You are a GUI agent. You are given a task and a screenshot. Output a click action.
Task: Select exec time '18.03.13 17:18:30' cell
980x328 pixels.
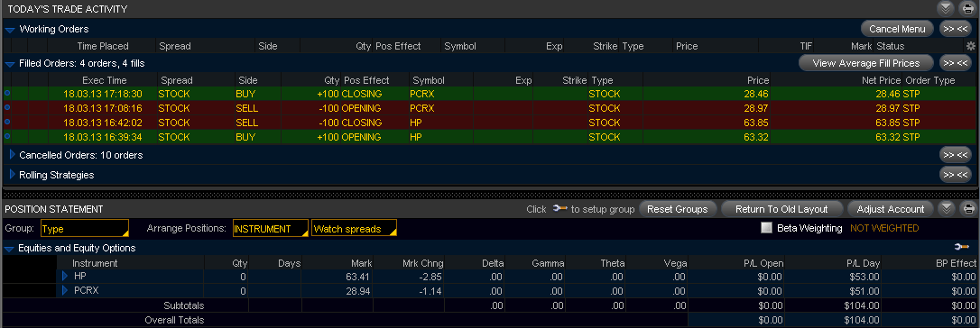pos(103,94)
